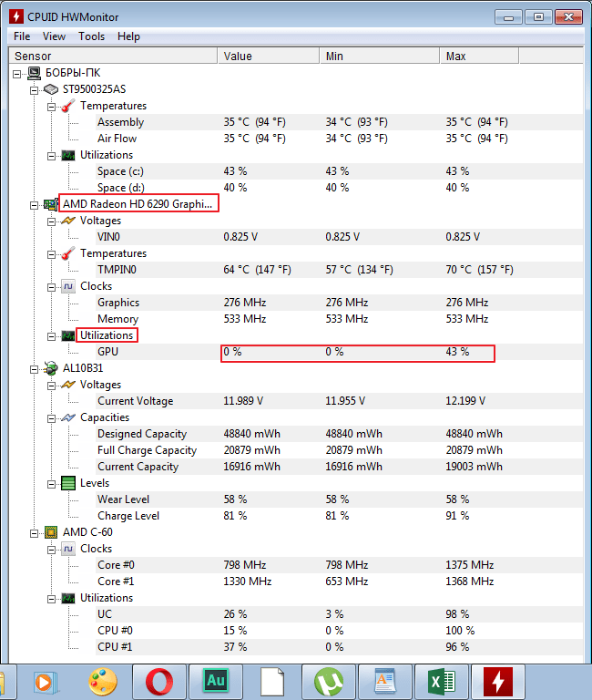592x700 pixels.
Task: Collapse Voltages under AMD Radeon
Action: (52, 221)
